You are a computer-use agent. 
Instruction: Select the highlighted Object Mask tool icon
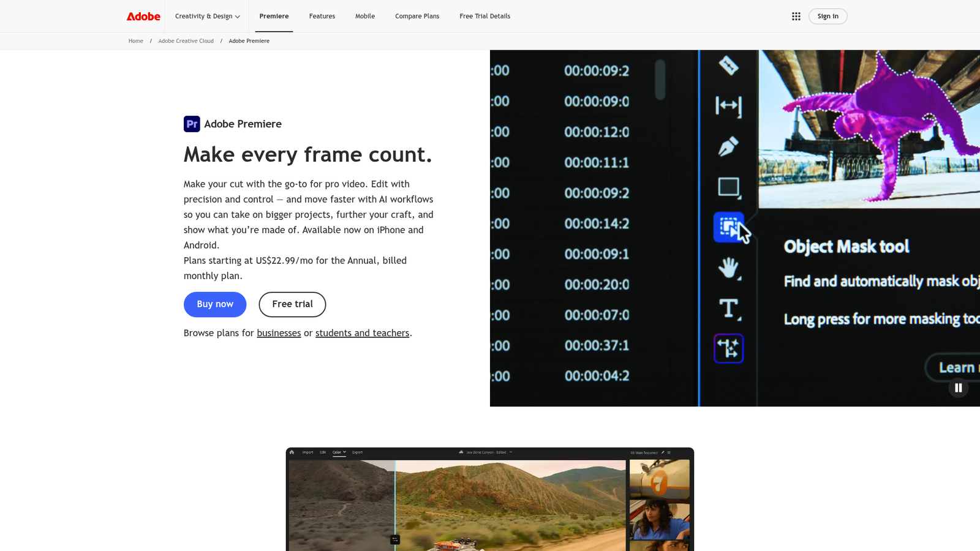point(729,227)
